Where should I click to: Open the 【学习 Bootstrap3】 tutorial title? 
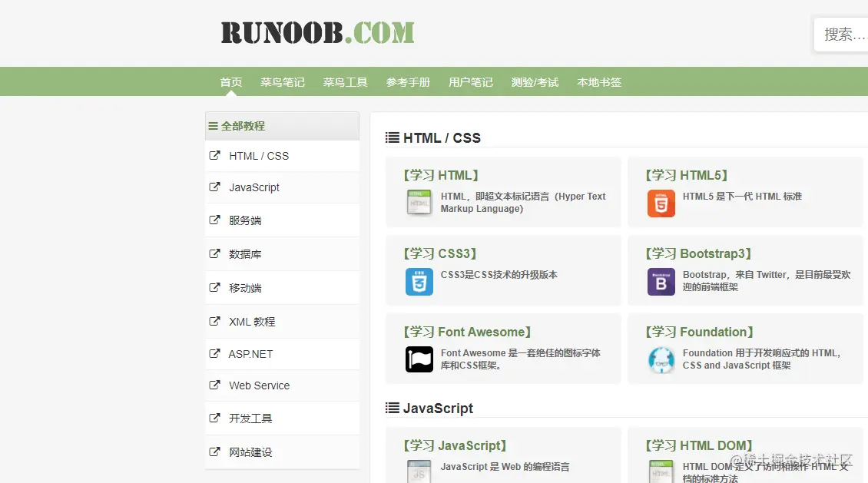698,253
